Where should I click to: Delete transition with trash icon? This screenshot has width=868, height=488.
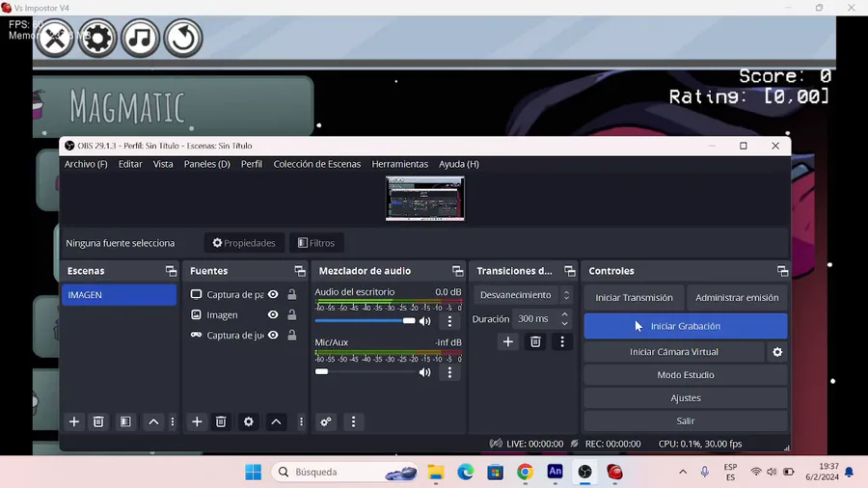point(535,342)
